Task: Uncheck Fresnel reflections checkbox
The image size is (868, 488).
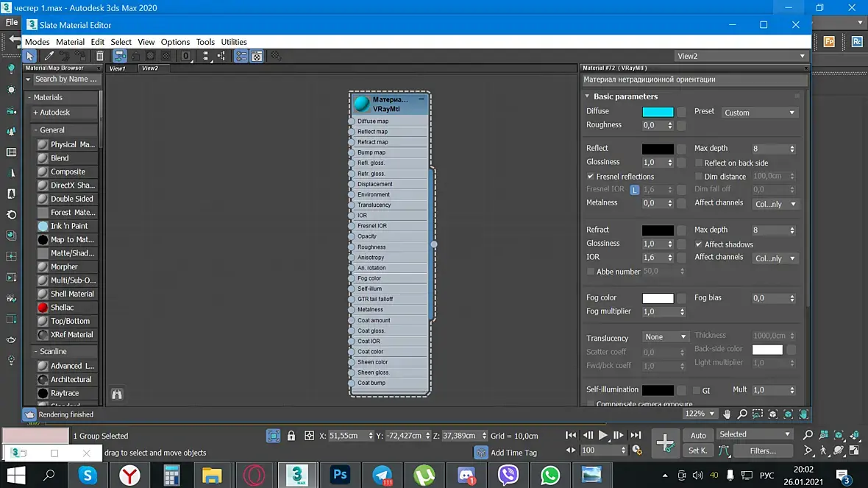Action: [591, 176]
